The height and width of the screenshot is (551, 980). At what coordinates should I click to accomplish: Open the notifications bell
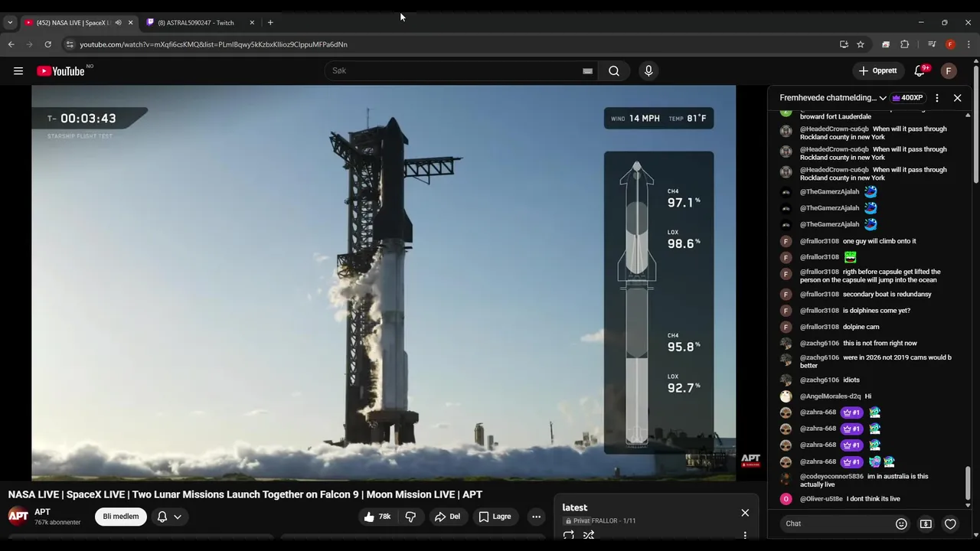pos(920,71)
